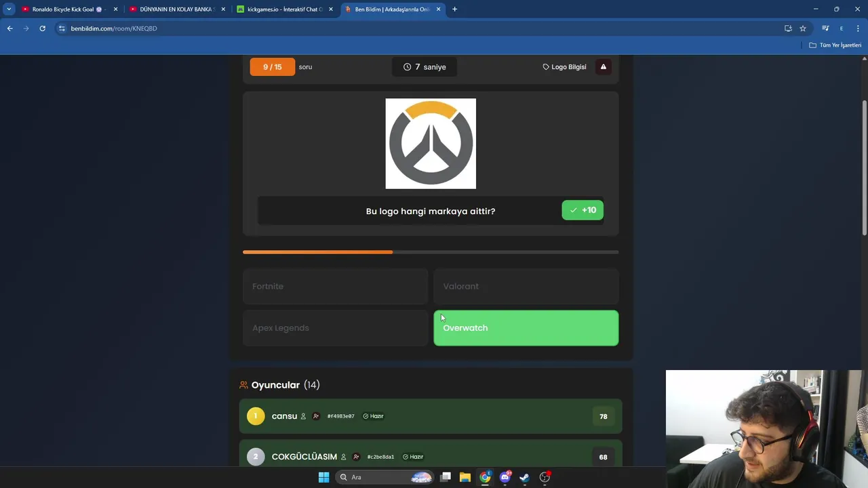Click cansu's score 78
The image size is (868, 488).
604,416
